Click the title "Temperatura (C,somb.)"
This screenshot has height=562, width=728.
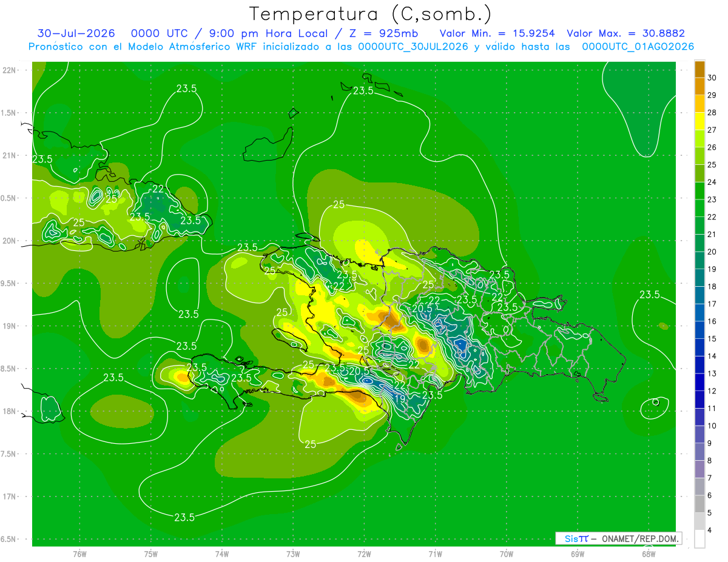point(370,14)
